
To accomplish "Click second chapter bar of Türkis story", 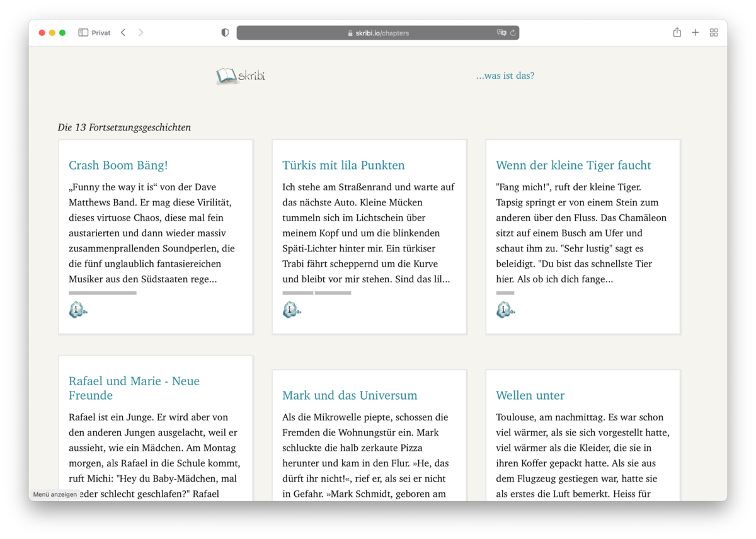I will click(x=333, y=293).
